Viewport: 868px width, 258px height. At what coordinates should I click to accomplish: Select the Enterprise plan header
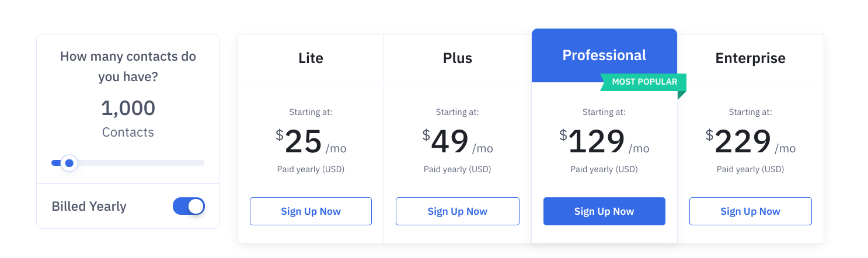tap(750, 58)
